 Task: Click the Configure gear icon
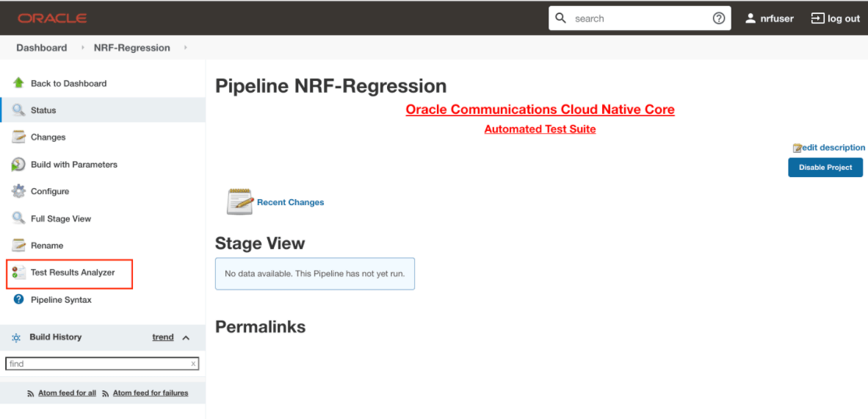pyautogui.click(x=18, y=191)
